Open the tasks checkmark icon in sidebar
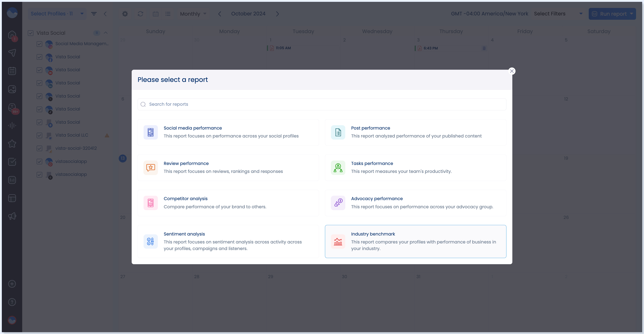644x334 pixels. pyautogui.click(x=12, y=162)
